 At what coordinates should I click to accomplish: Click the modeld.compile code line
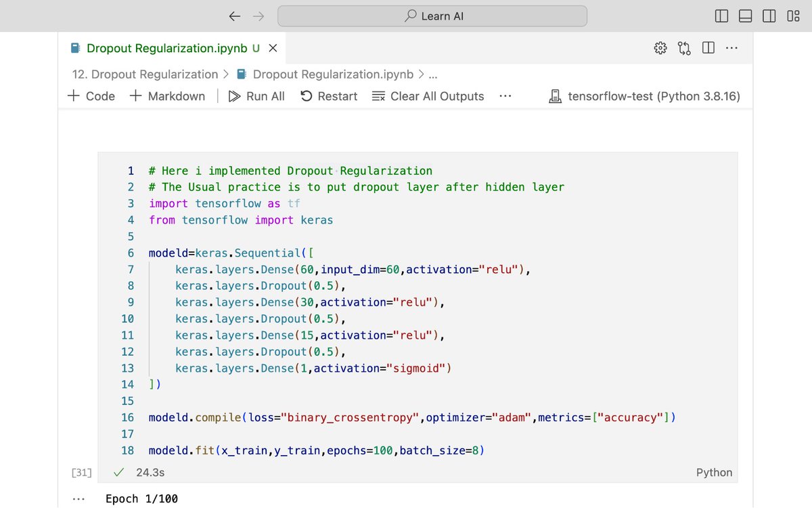coord(412,418)
